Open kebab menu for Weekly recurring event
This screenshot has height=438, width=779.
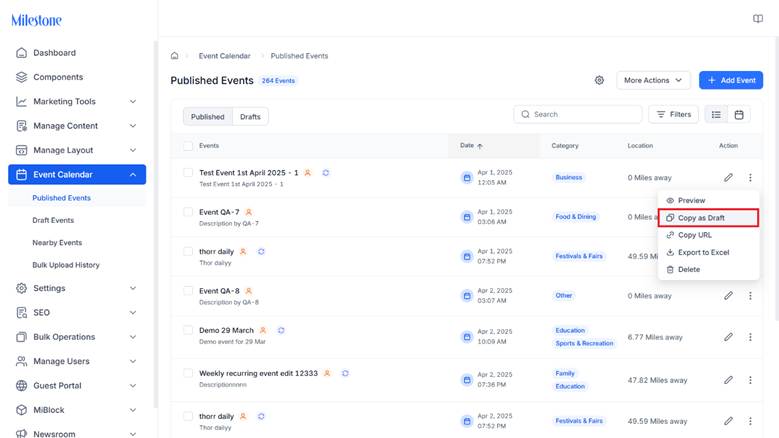pos(750,380)
